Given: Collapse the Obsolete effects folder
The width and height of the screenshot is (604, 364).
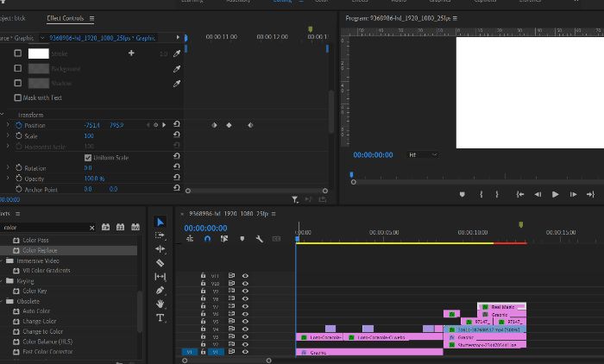Looking at the screenshot, I should pyautogui.click(x=2, y=301).
